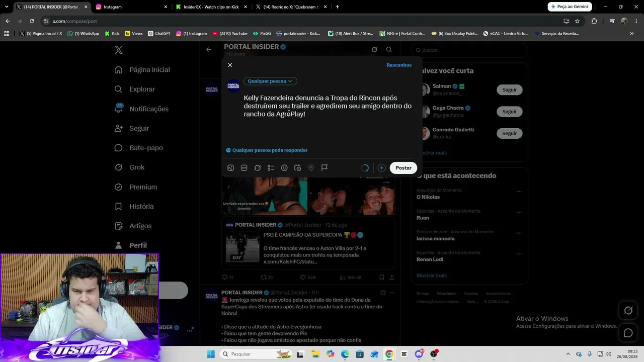Open Notificações in sidebar

click(x=142, y=109)
